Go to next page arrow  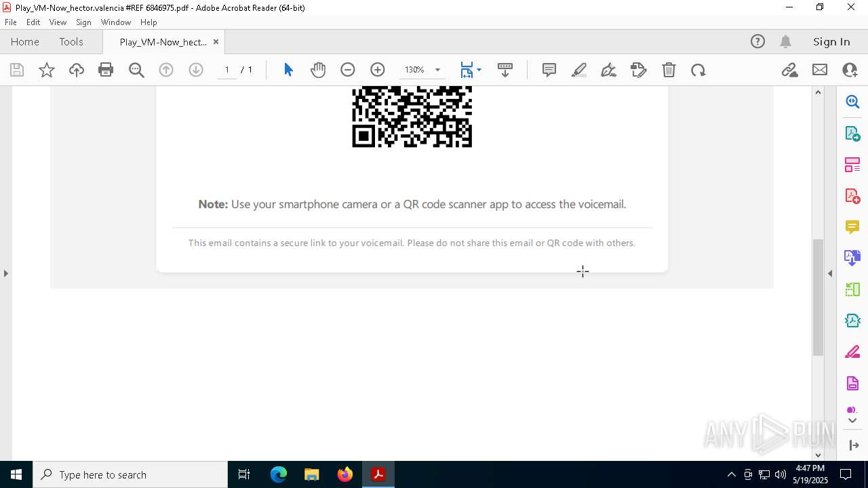tap(196, 70)
